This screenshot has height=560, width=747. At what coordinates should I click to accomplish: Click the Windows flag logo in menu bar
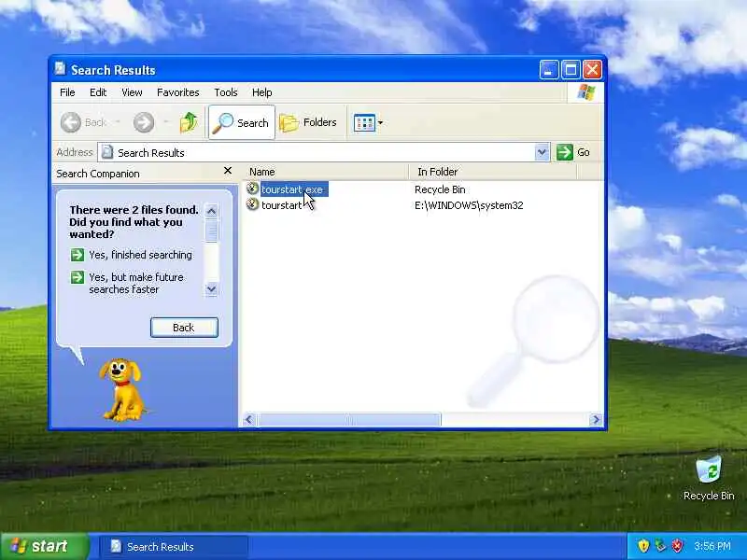click(585, 91)
